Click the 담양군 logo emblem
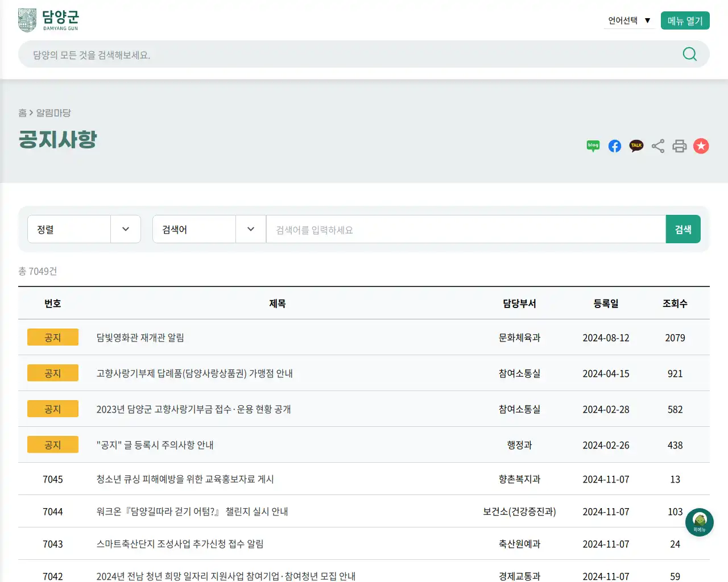Image resolution: width=728 pixels, height=582 pixels. point(27,19)
